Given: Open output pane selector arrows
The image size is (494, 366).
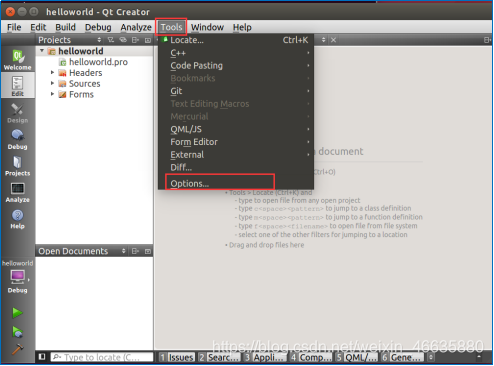Looking at the screenshot, I should (x=431, y=357).
